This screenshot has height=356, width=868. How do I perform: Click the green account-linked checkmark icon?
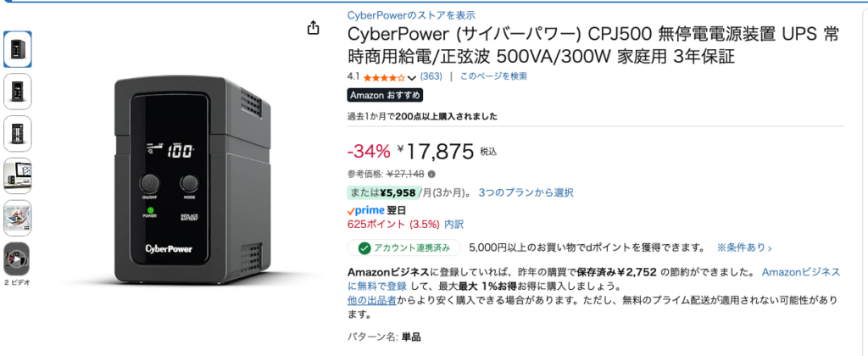[364, 248]
